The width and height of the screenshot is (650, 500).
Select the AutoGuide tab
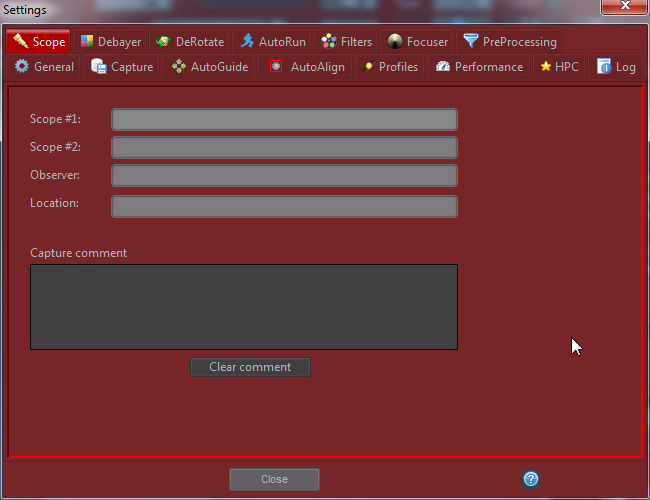click(x=209, y=67)
